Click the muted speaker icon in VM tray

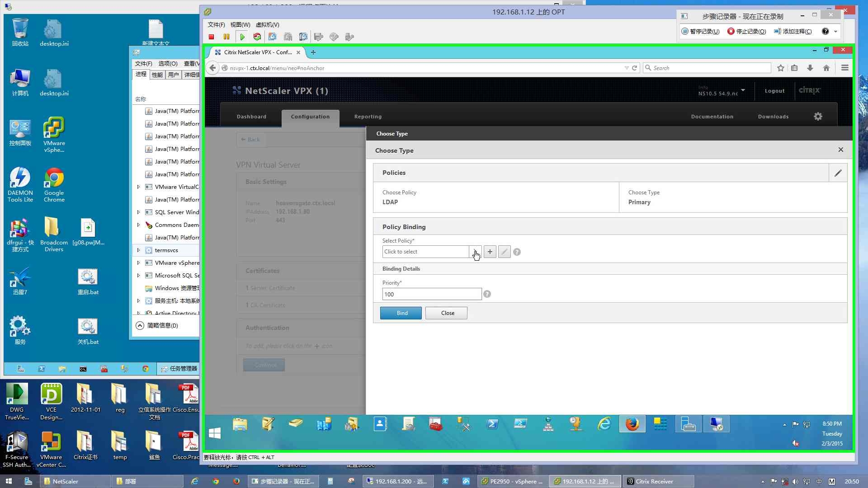click(796, 443)
